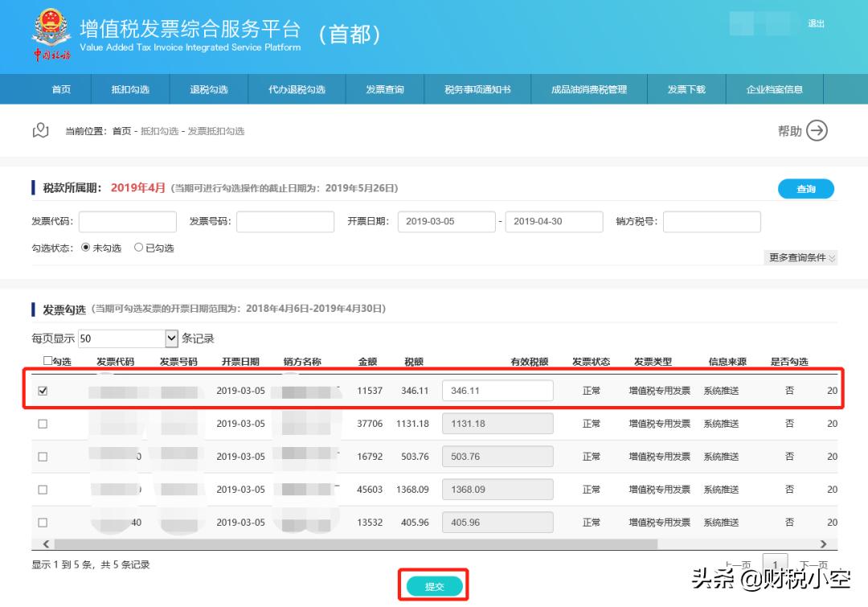This screenshot has height=607, width=868.
Task: Check the second invoice row checkbox
Action: coord(44,423)
